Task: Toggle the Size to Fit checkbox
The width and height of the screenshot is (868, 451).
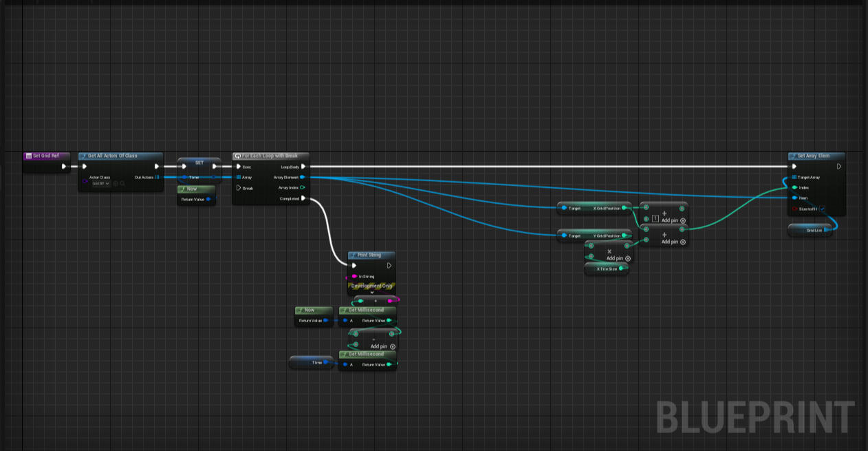Action: pos(822,209)
